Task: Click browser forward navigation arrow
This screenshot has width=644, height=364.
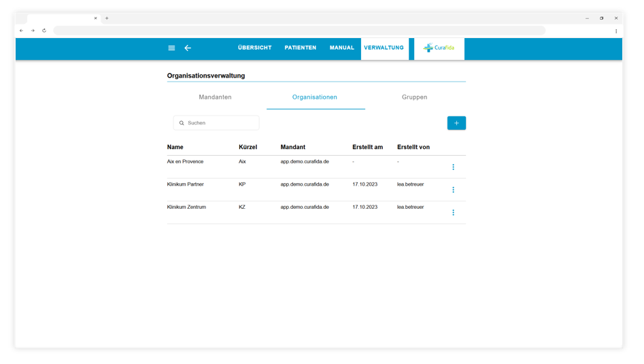Action: (33, 31)
